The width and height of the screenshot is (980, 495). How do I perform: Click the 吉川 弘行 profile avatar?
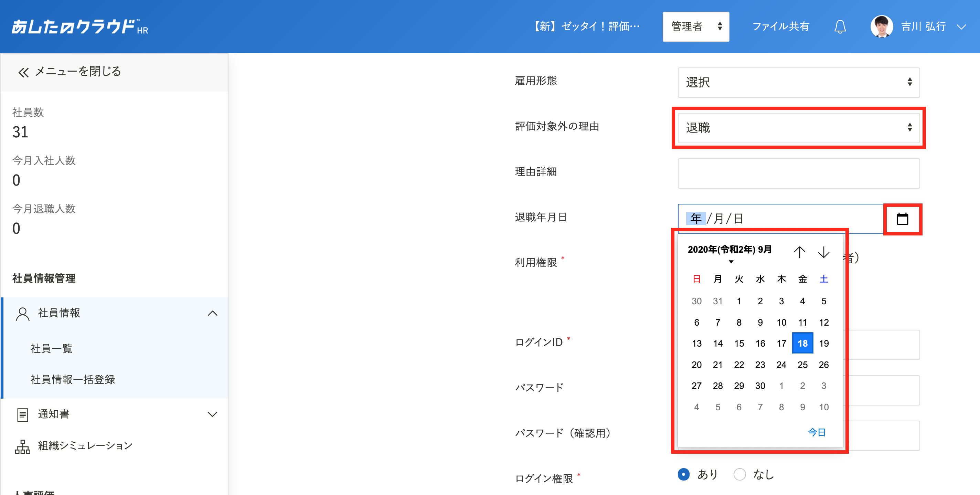882,27
